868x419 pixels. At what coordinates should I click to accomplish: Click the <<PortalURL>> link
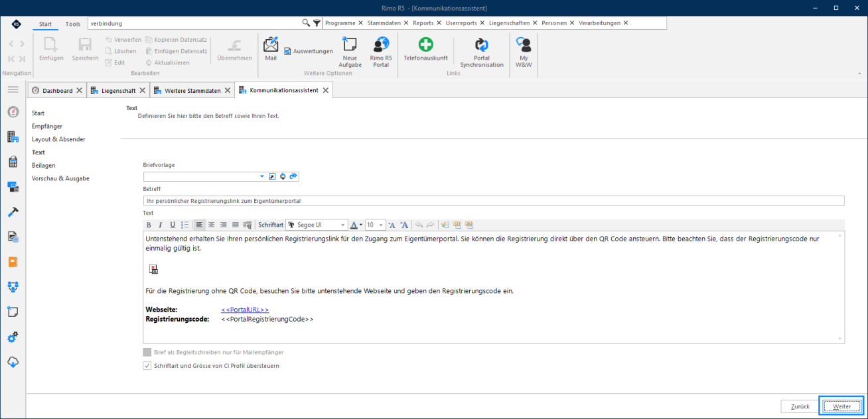pos(245,310)
